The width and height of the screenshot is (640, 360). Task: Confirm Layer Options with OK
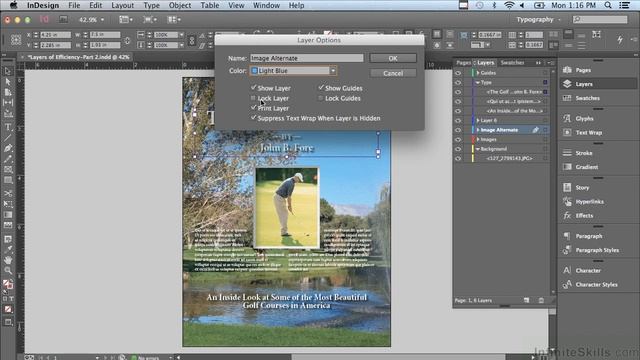[x=393, y=58]
